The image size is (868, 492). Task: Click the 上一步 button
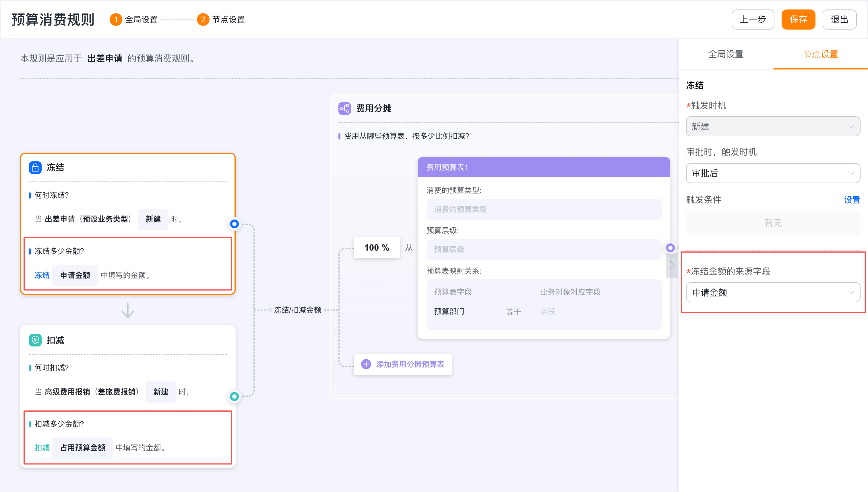tap(752, 20)
